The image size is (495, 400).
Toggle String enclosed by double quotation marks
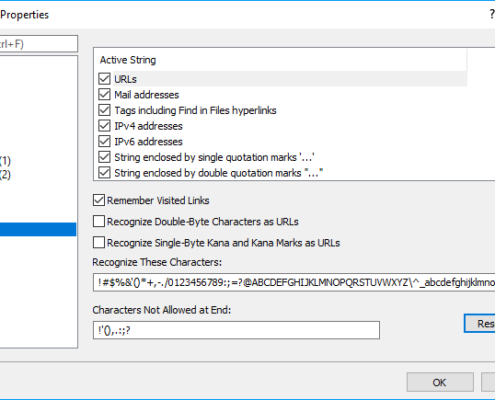click(x=104, y=173)
